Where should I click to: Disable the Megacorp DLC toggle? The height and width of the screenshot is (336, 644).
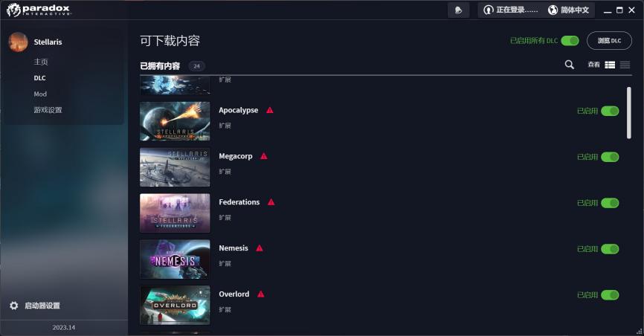[610, 157]
